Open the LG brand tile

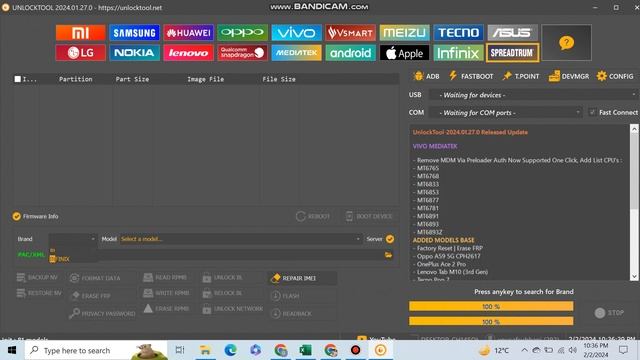(80, 53)
